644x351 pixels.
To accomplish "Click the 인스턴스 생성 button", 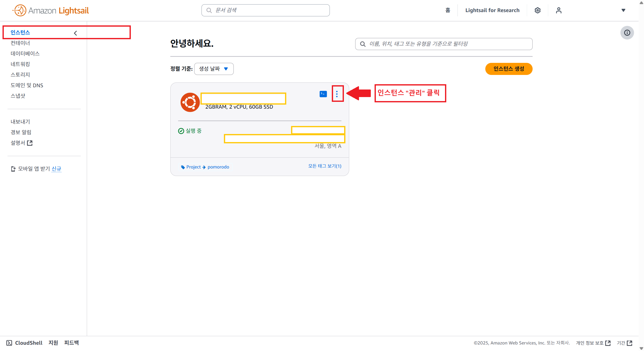I will 508,69.
